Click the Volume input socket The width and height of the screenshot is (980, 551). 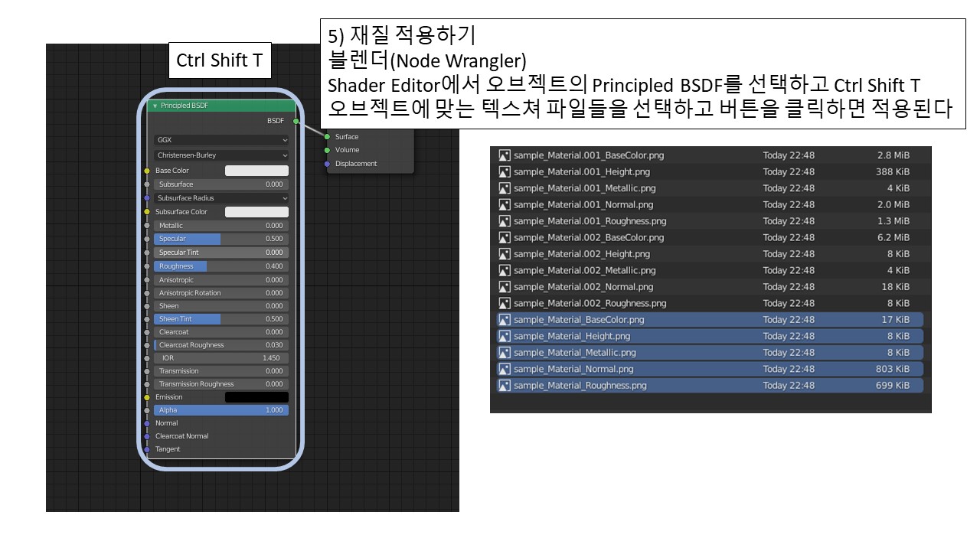[x=328, y=150]
